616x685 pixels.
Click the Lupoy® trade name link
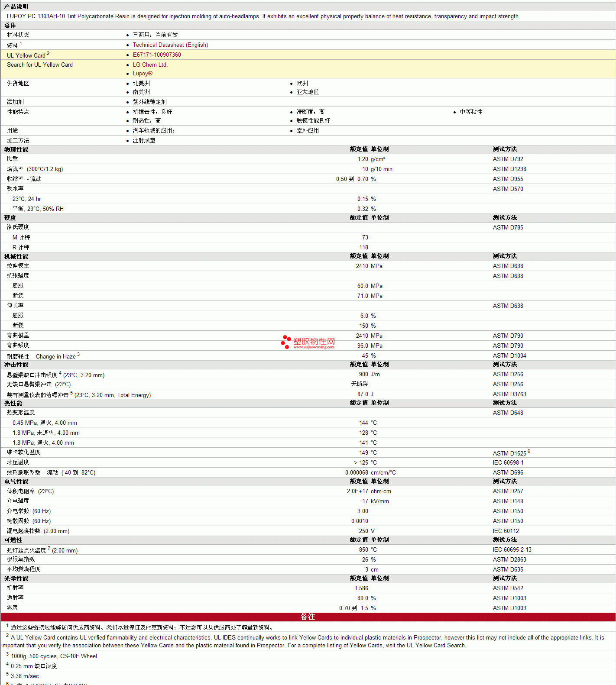click(143, 73)
